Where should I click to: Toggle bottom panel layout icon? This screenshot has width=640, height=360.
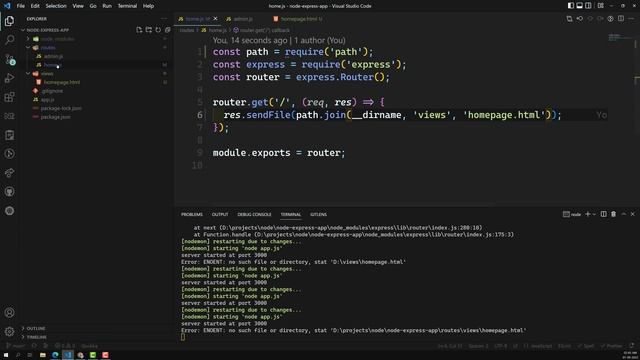(579, 6)
